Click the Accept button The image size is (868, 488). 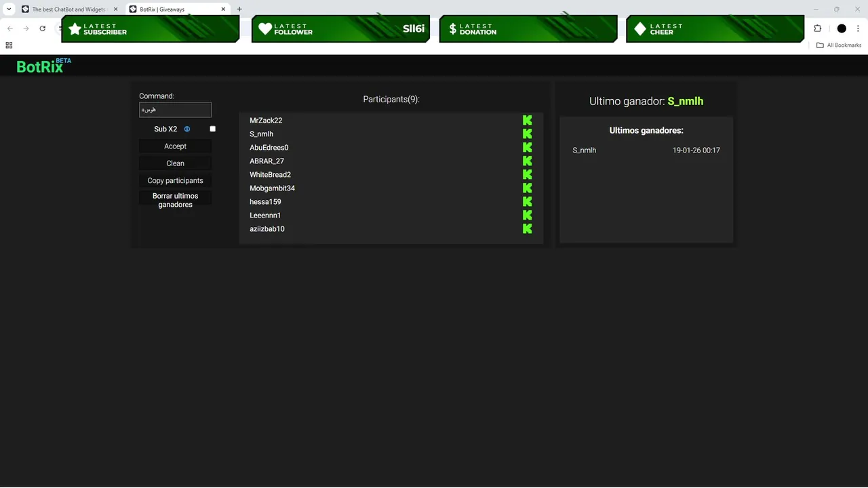click(x=175, y=146)
